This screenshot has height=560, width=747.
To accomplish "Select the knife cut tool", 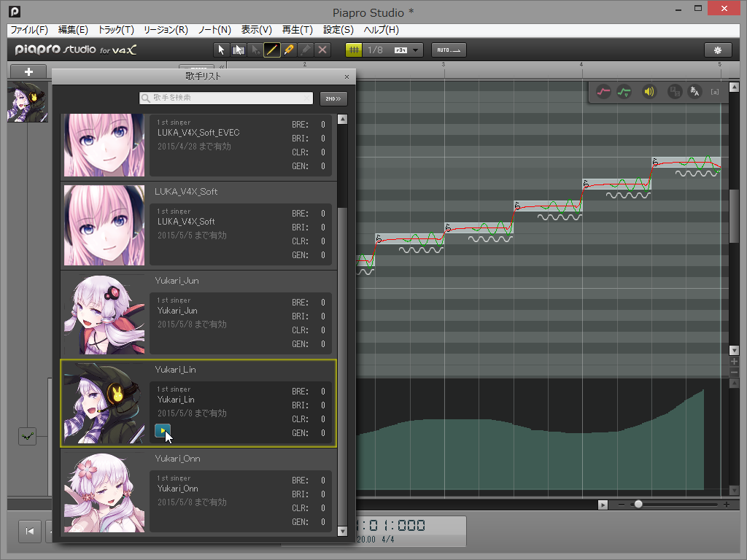I will [289, 50].
